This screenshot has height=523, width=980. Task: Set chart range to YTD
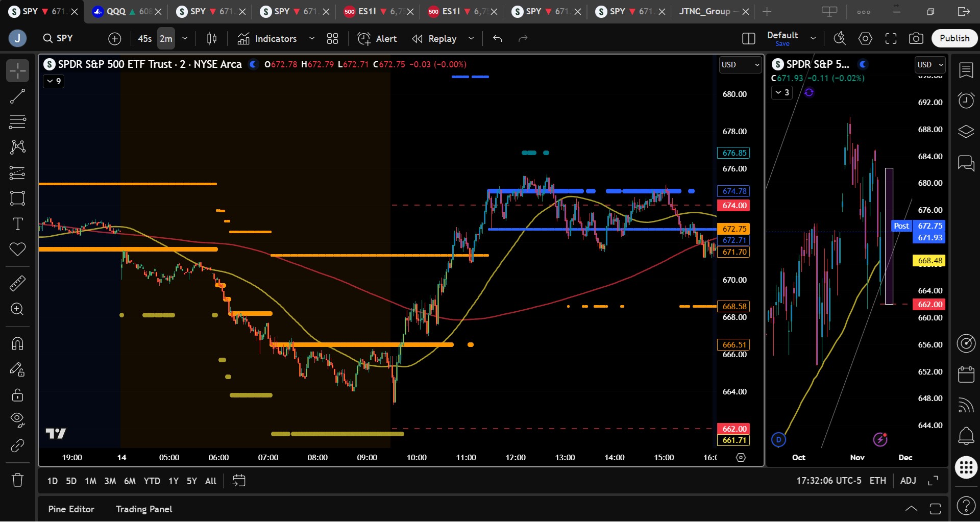point(152,481)
